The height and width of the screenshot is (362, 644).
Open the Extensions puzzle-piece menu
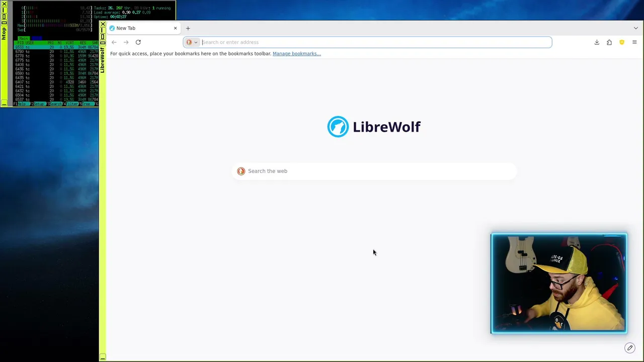pyautogui.click(x=609, y=42)
